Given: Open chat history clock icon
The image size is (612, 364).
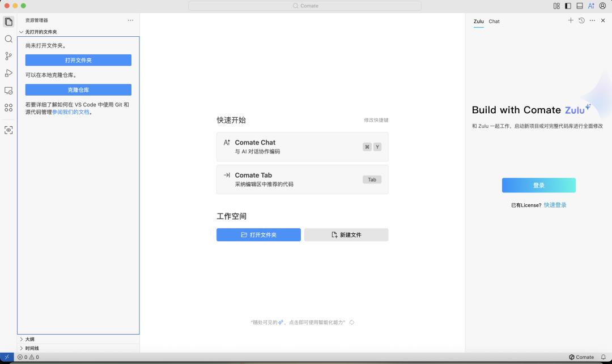Looking at the screenshot, I should [581, 20].
